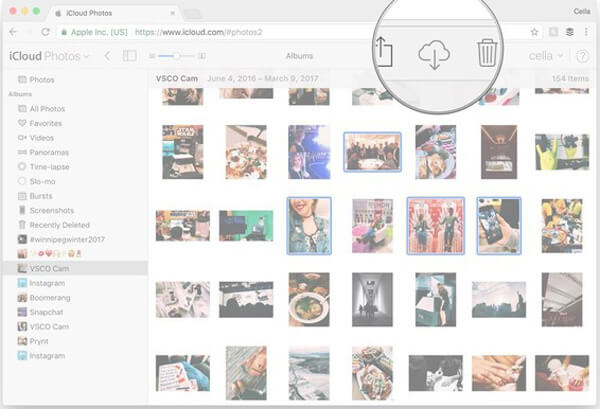Click the trash delete icon

[x=487, y=52]
